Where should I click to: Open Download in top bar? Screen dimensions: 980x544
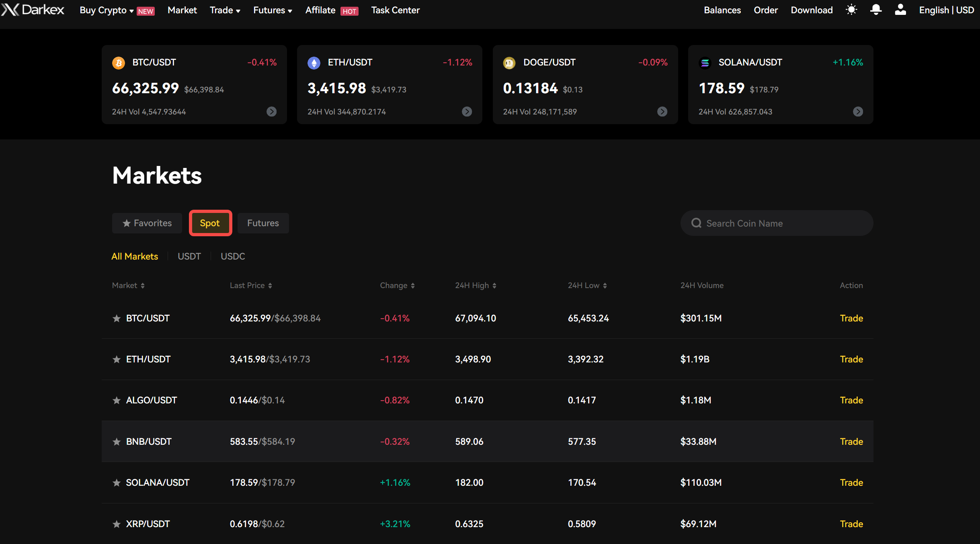pos(812,10)
